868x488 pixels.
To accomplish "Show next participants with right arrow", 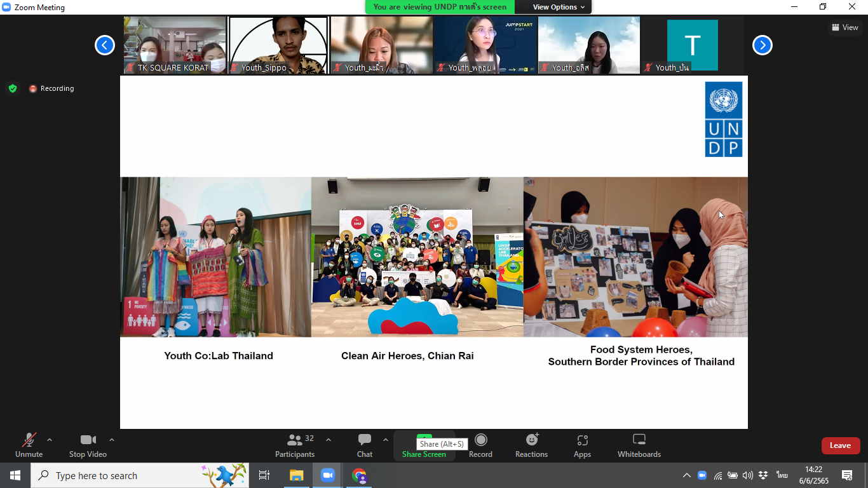I will coord(762,45).
